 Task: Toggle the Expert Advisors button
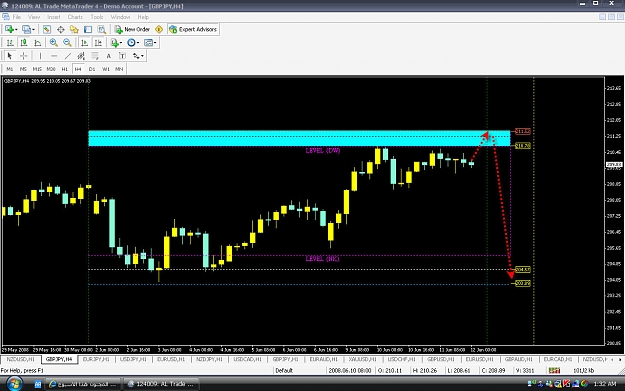[193, 29]
